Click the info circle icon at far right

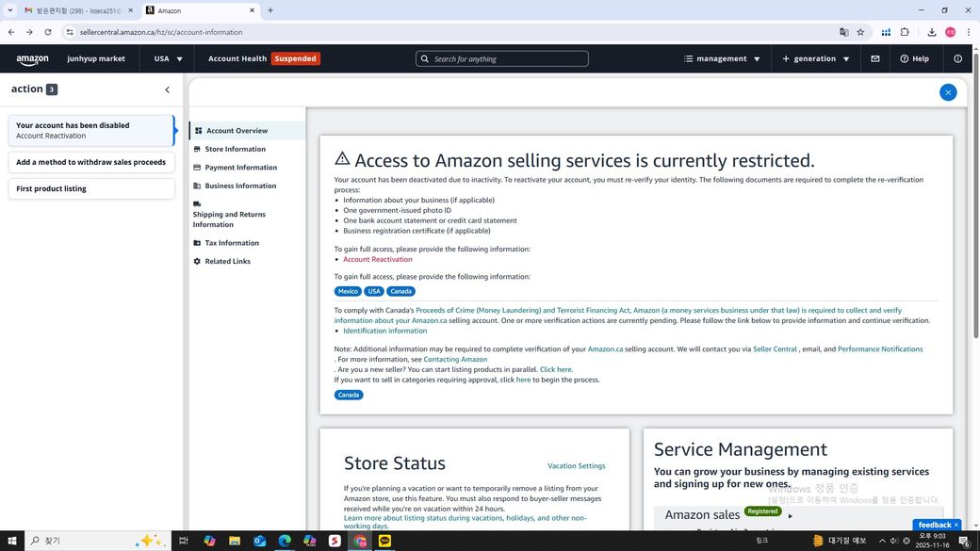click(x=957, y=58)
